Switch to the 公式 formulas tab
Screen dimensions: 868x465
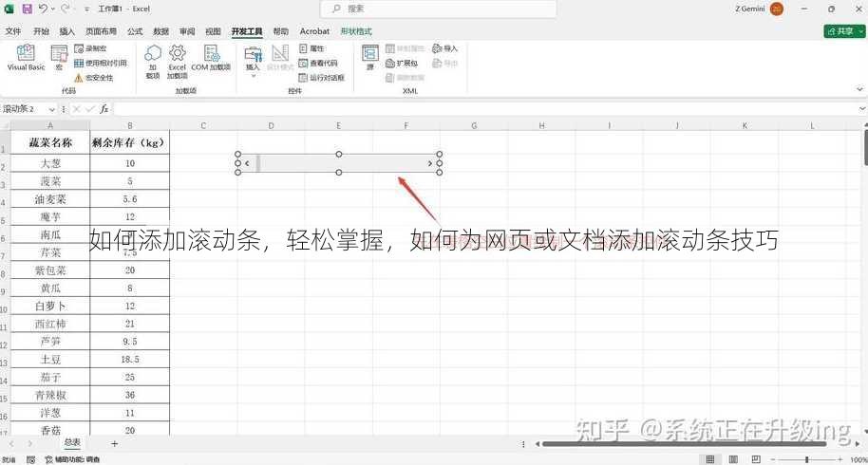(135, 31)
